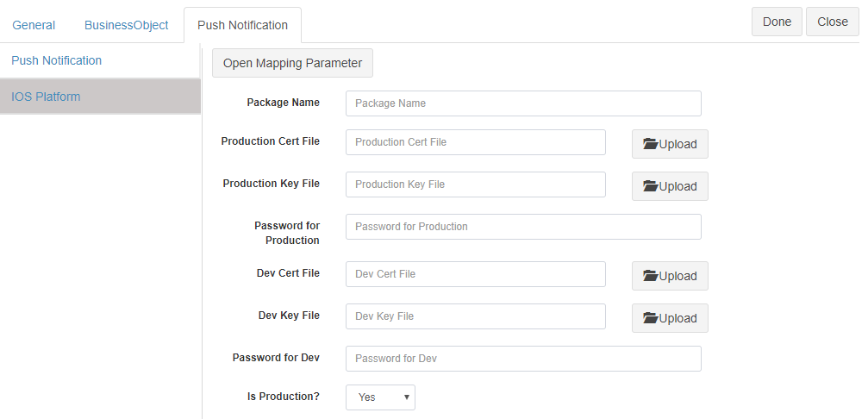Click the Done button
This screenshot has height=419, width=868.
[777, 22]
